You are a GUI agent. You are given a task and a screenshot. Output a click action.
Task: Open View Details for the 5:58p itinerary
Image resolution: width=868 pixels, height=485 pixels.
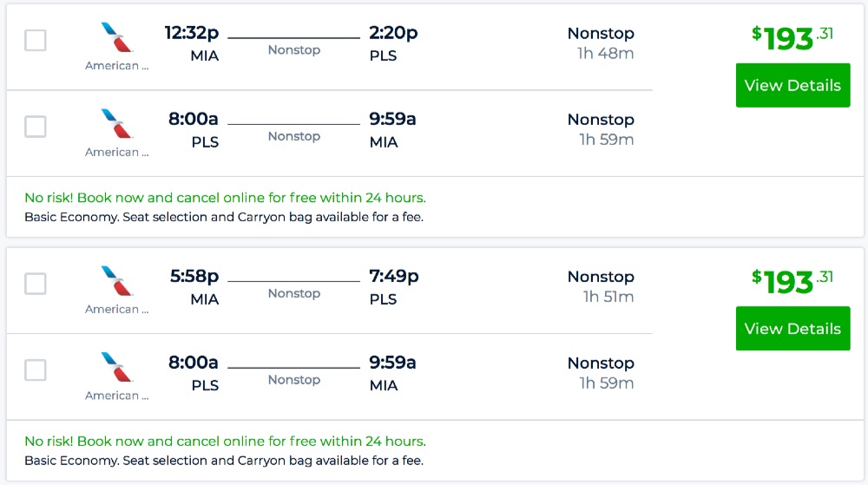click(792, 329)
